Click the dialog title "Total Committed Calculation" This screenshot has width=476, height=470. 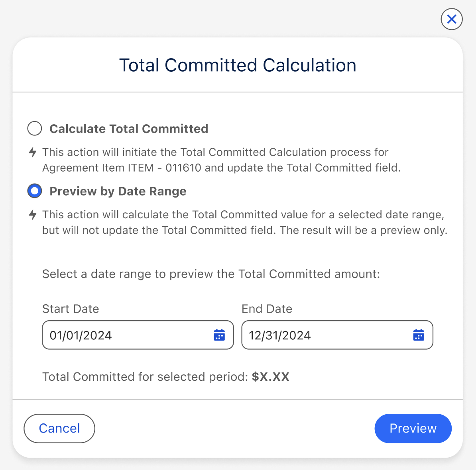click(x=238, y=65)
